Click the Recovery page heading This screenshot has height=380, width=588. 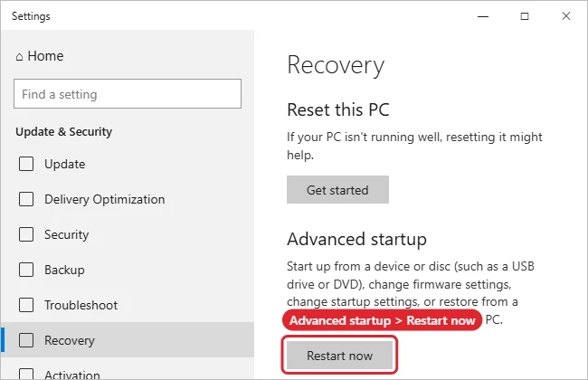click(336, 66)
